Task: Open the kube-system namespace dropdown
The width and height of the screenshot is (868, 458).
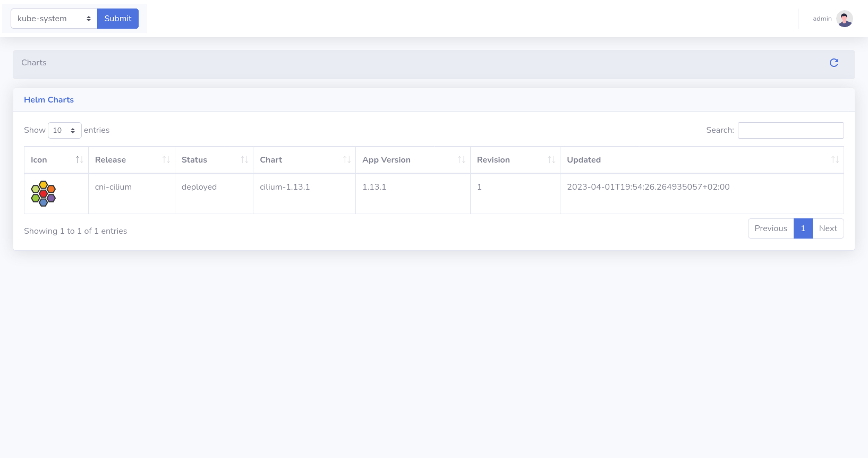Action: [x=54, y=19]
